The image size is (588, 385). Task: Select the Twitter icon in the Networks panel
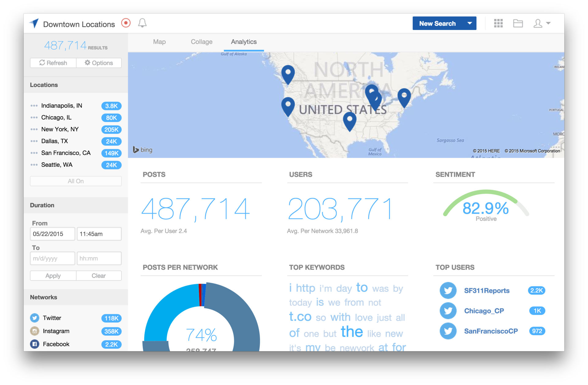[x=35, y=318]
